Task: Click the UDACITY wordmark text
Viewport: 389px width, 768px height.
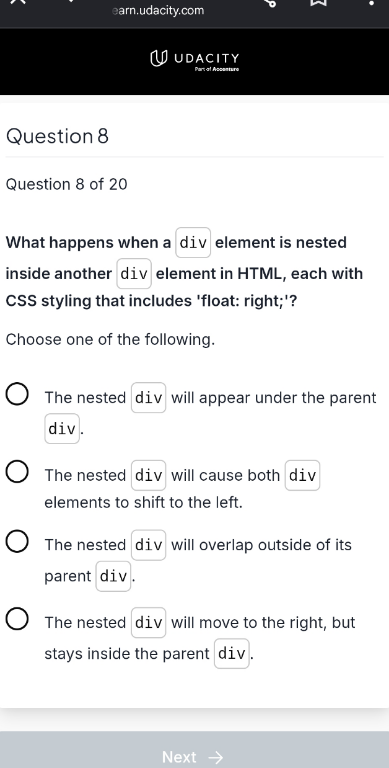Action: [207, 59]
